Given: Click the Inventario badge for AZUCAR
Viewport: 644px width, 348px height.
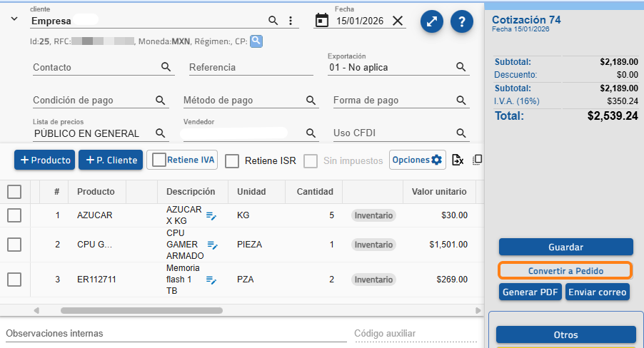Looking at the screenshot, I should click(373, 215).
